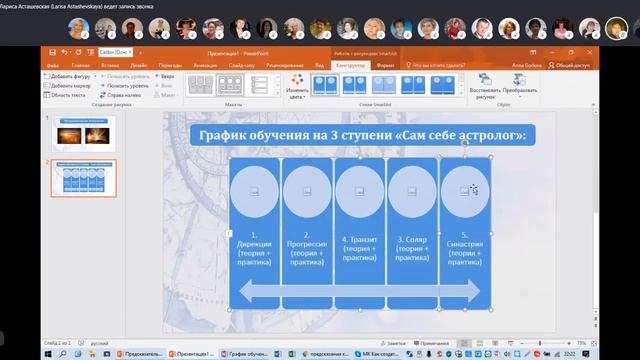Click picture placeholder icon in Прогрессии circle
This screenshot has width=640, height=360.
307,191
